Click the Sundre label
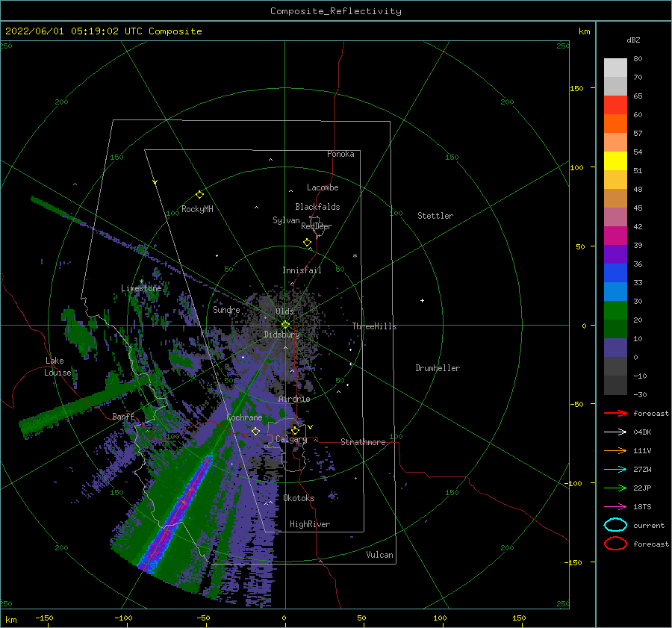The image size is (672, 628). (x=226, y=309)
